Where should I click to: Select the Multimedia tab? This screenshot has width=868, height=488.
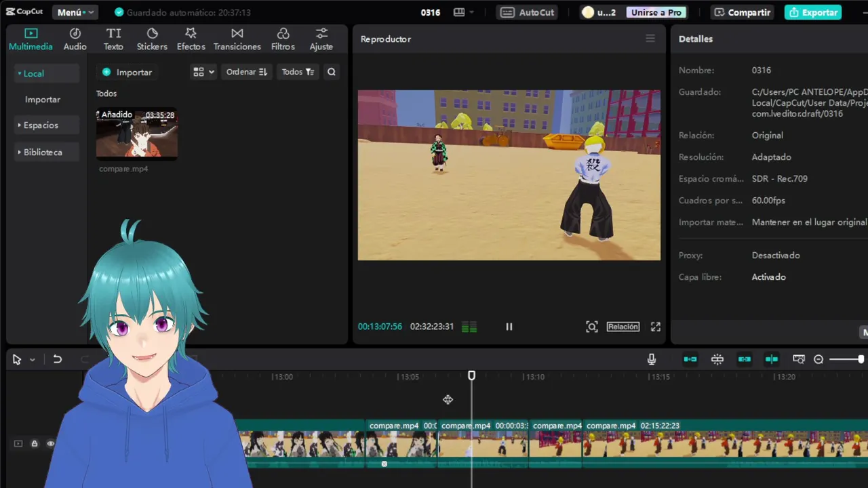coord(31,39)
